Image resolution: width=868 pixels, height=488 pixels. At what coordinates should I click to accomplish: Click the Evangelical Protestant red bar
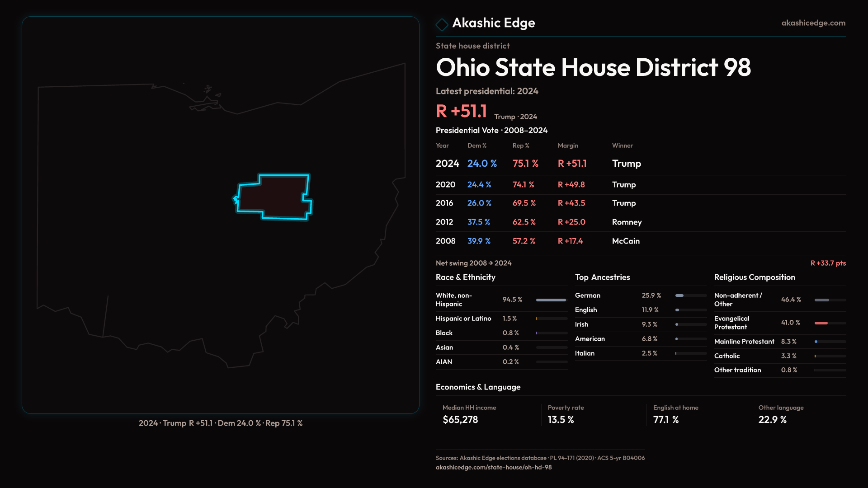click(821, 323)
